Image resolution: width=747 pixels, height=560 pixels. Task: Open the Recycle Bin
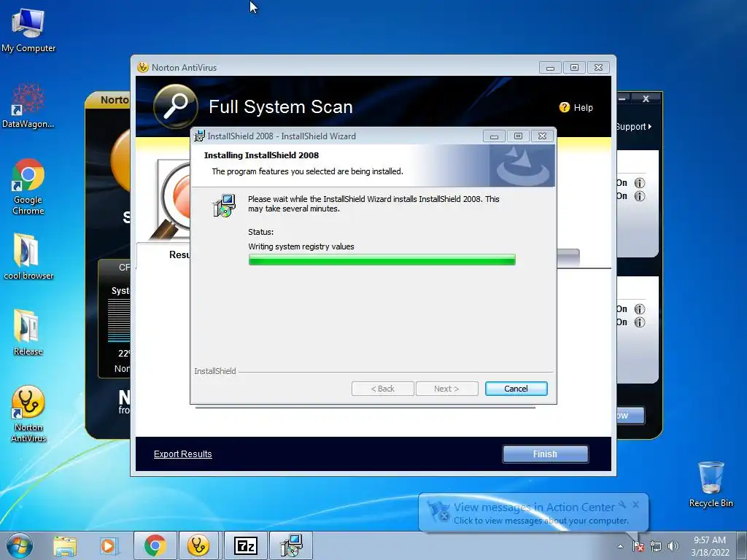coord(711,484)
